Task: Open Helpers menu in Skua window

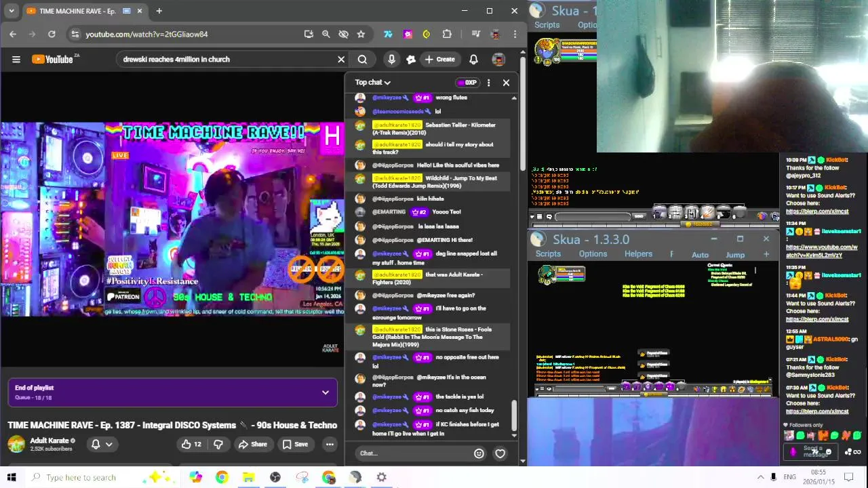Action: pos(638,254)
